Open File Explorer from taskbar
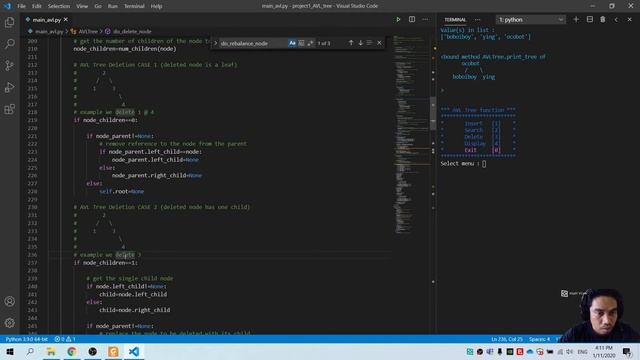The height and width of the screenshot is (360, 640). point(51,351)
